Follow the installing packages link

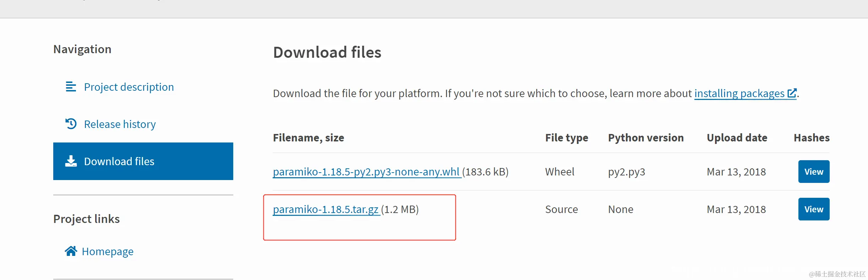point(739,93)
